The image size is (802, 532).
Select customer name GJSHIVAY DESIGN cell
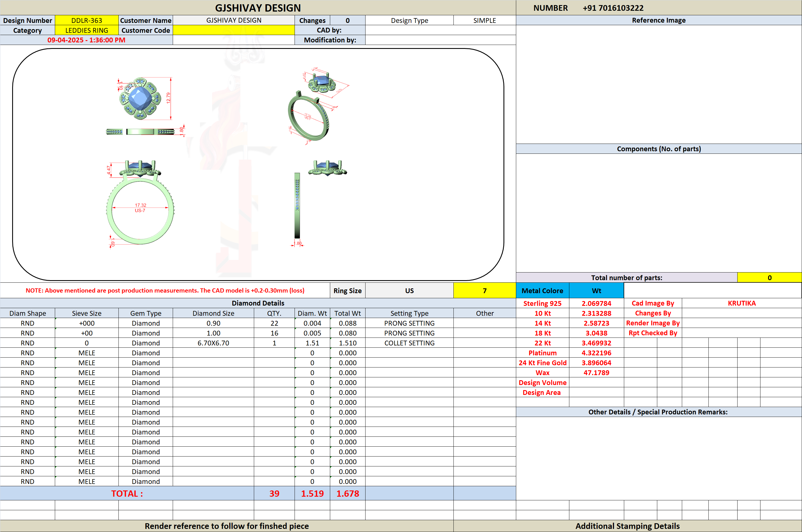pyautogui.click(x=234, y=20)
